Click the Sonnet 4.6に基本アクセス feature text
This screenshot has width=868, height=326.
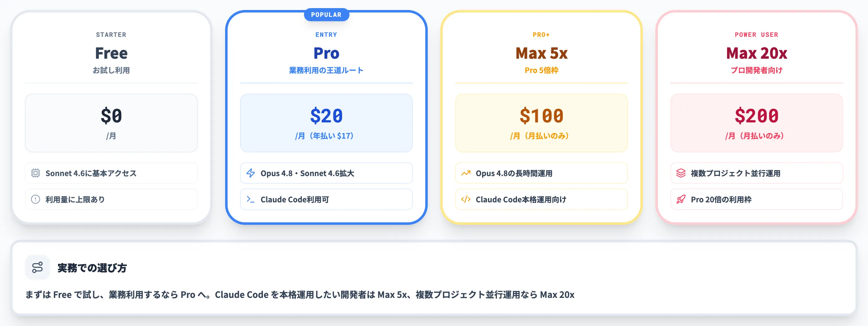(91, 173)
